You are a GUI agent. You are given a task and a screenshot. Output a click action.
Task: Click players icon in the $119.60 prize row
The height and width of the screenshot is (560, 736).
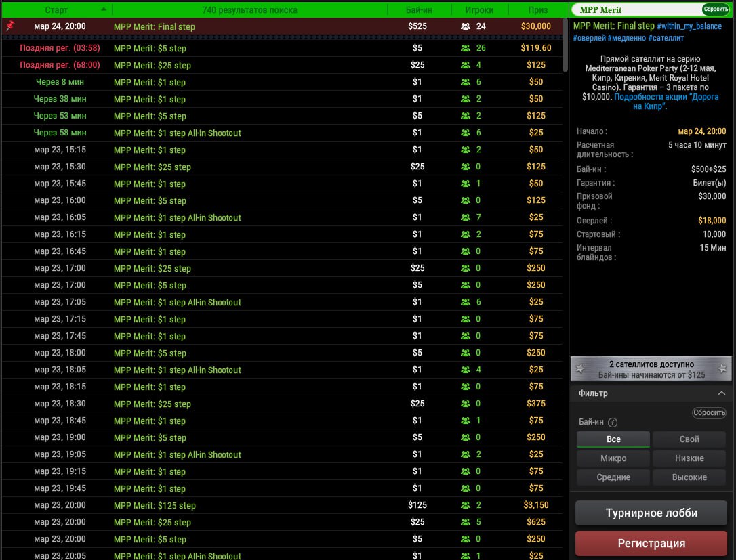[465, 48]
